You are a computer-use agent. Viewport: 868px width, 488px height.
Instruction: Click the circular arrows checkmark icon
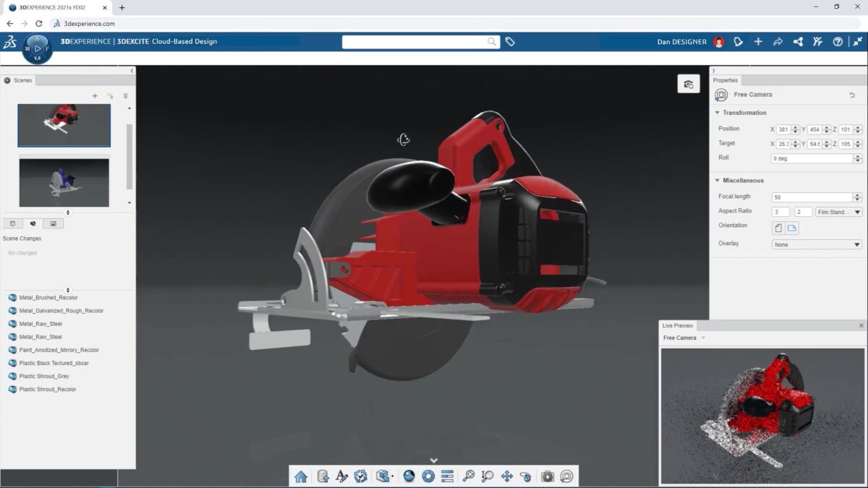coord(361,476)
